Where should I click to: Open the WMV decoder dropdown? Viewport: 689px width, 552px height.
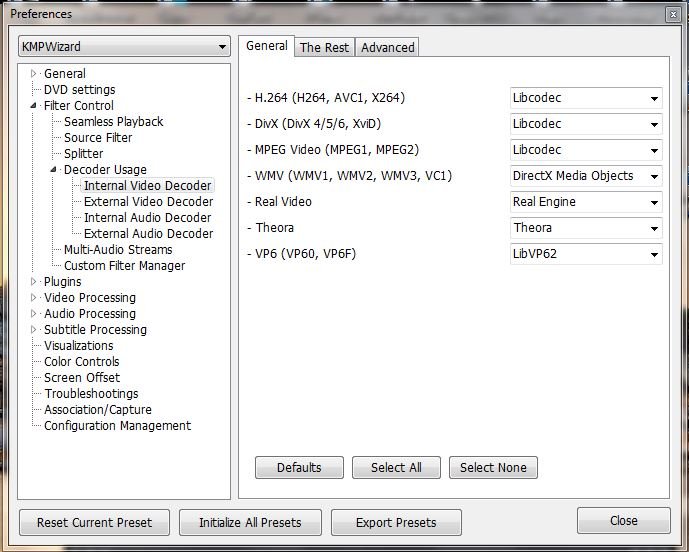[x=585, y=176]
